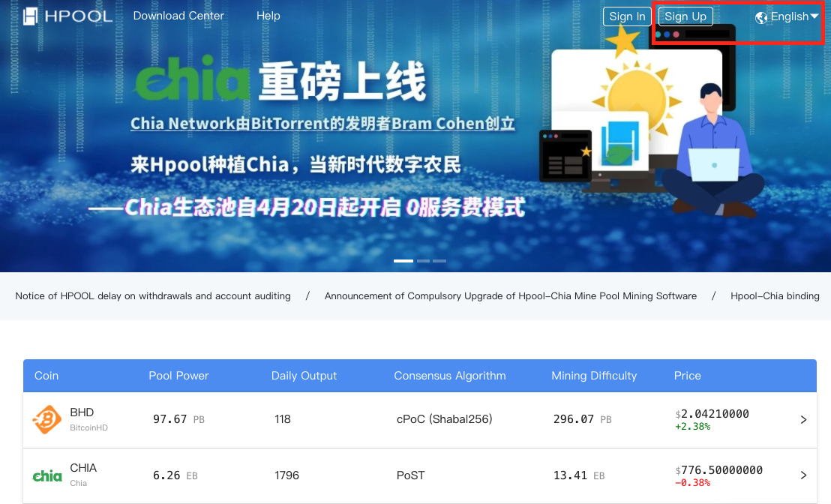Select the third banner carousel indicator
Image resolution: width=831 pixels, height=504 pixels.
click(439, 261)
